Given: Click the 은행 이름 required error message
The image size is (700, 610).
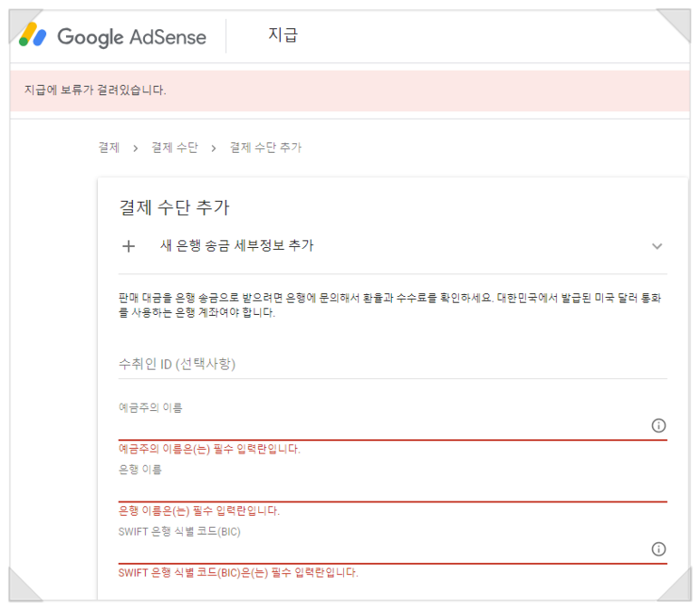Looking at the screenshot, I should pyautogui.click(x=198, y=510).
